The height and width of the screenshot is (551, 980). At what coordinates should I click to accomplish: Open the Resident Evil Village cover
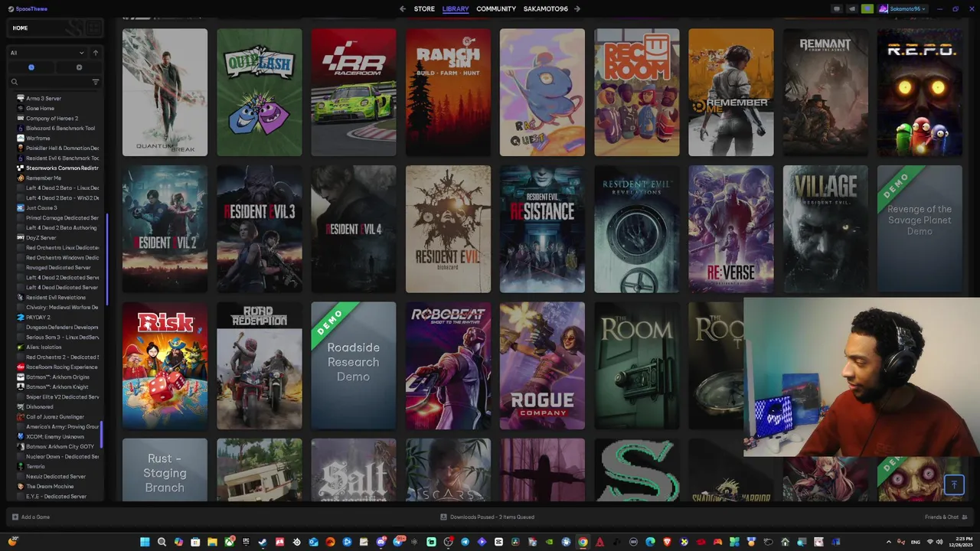(x=825, y=229)
